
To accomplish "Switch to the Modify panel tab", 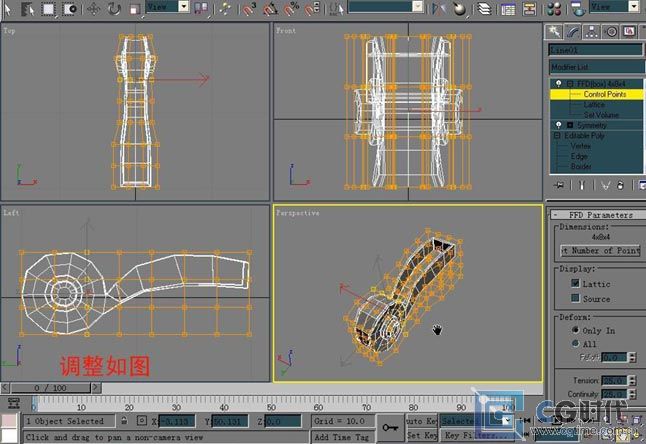I will tap(572, 32).
